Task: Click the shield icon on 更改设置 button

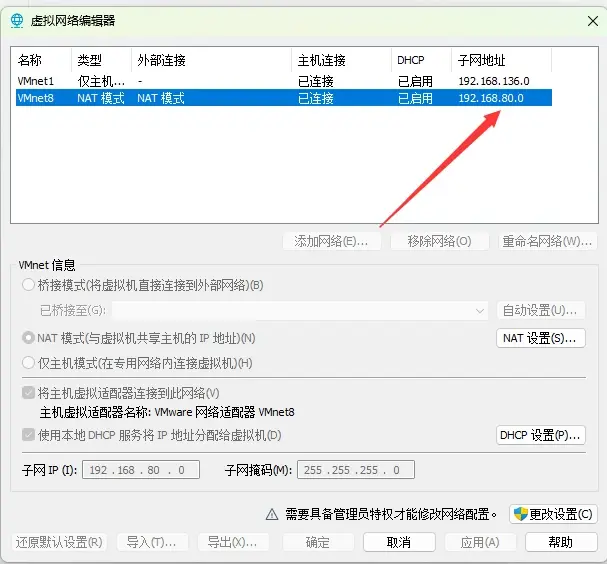Action: (x=520, y=514)
